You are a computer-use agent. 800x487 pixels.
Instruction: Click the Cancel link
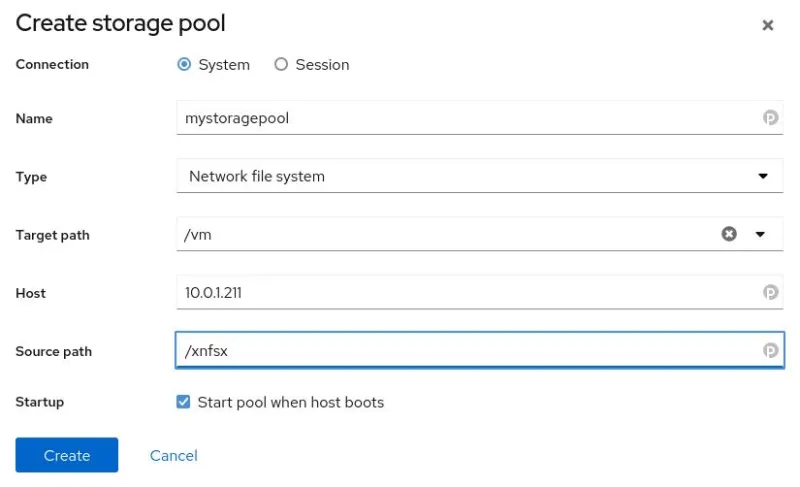click(x=174, y=455)
